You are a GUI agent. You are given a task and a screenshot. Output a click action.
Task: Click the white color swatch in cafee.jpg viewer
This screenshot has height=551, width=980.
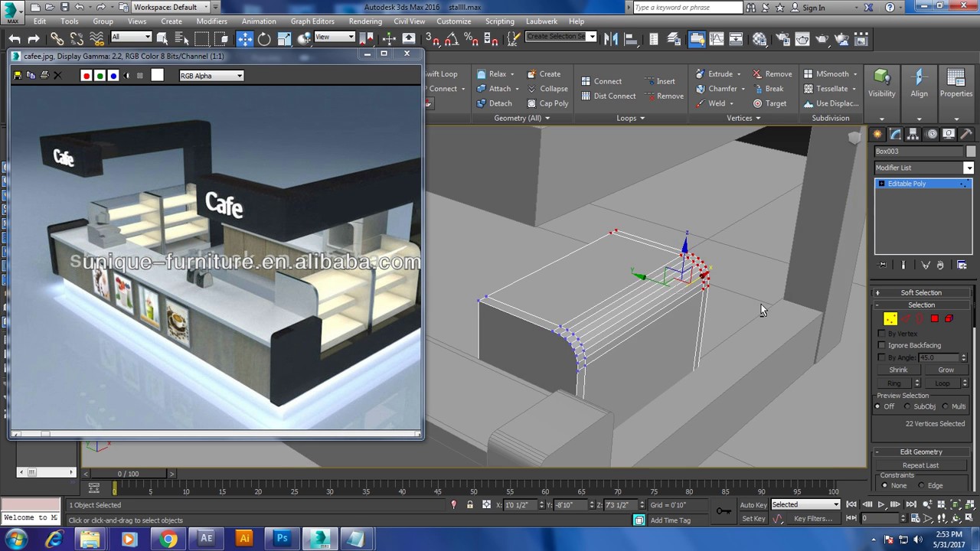(157, 75)
